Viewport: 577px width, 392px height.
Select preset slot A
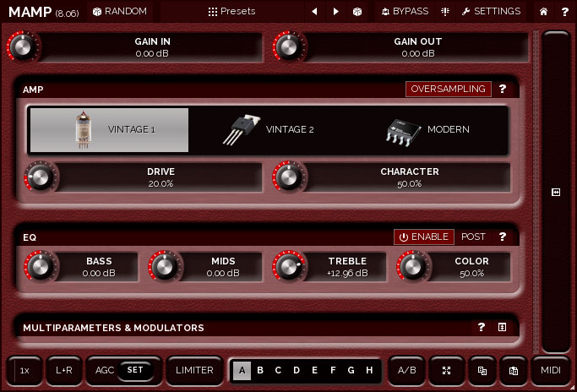[x=242, y=370]
